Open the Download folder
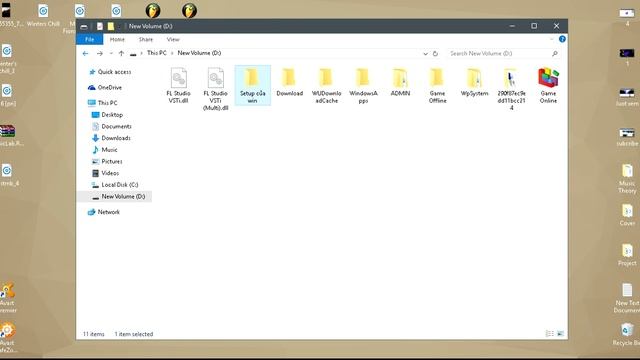Image resolution: width=640 pixels, height=360 pixels. [x=289, y=82]
